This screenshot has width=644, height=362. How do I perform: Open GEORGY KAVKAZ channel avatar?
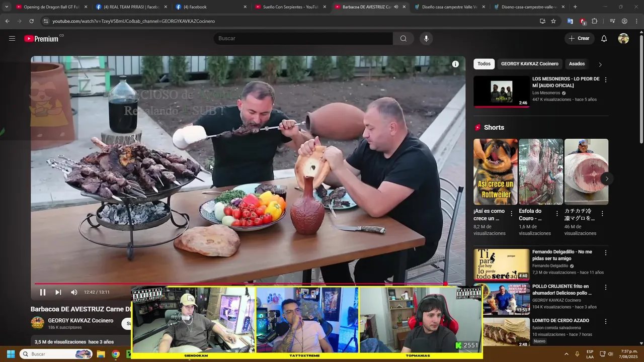point(38,323)
